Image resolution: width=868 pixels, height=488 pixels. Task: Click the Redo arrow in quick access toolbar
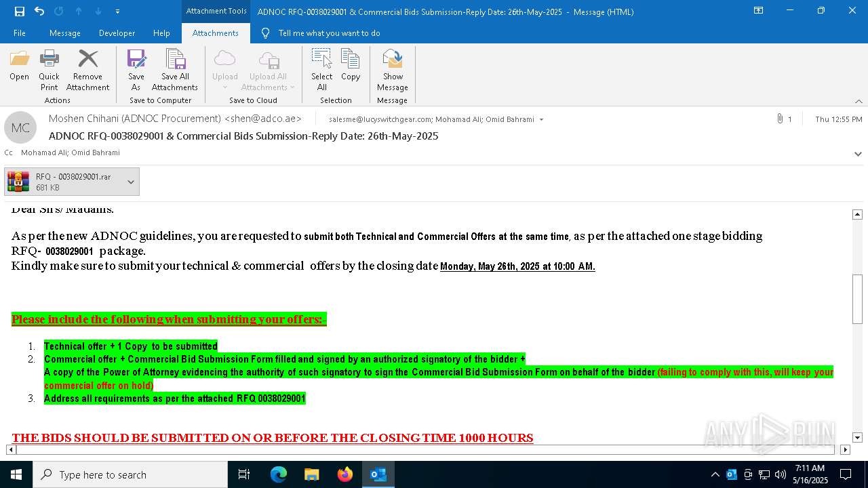pos(58,12)
